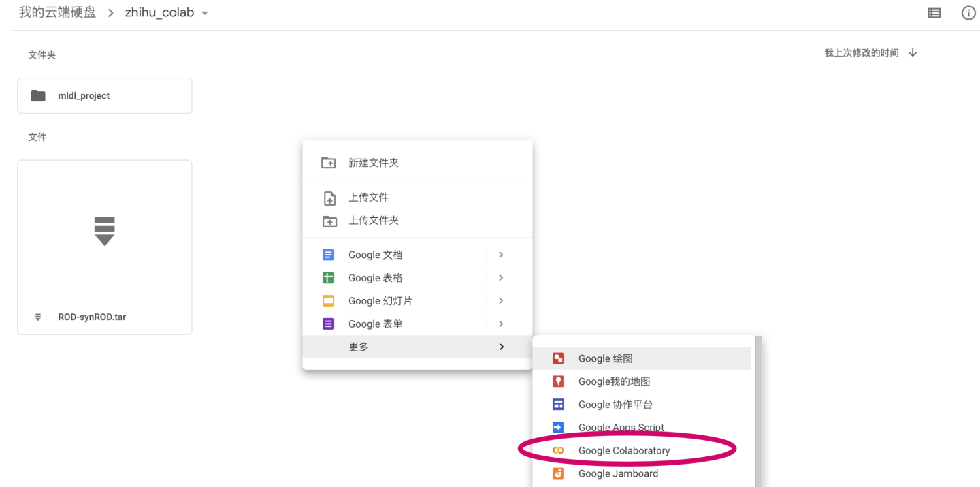Select Google Jamboard in the submenu
The height and width of the screenshot is (487, 980).
click(x=618, y=473)
